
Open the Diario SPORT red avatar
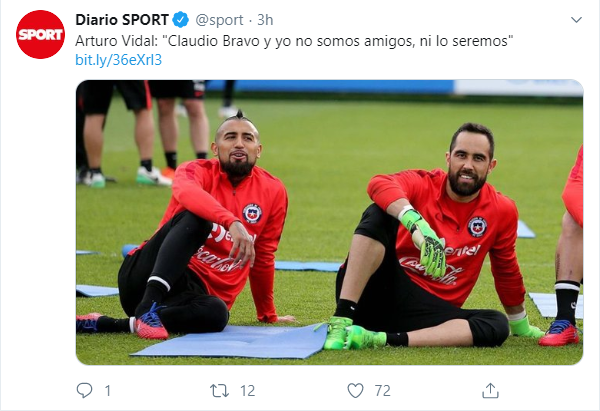[41, 34]
